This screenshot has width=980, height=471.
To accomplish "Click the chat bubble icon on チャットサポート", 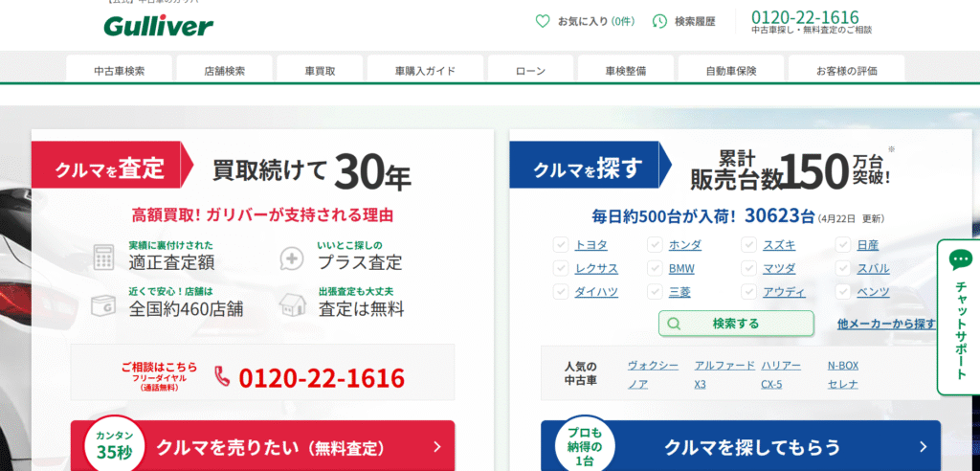I will tap(961, 259).
